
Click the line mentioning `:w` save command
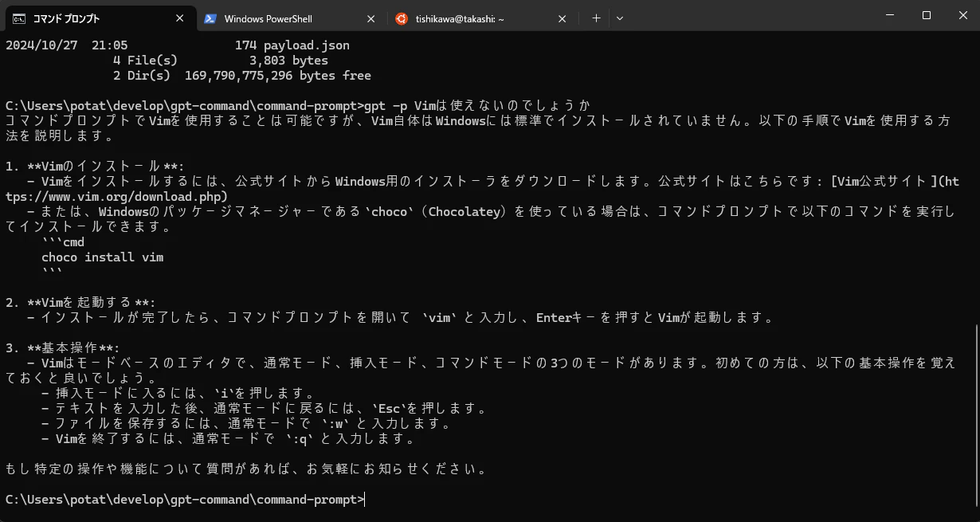tap(246, 424)
